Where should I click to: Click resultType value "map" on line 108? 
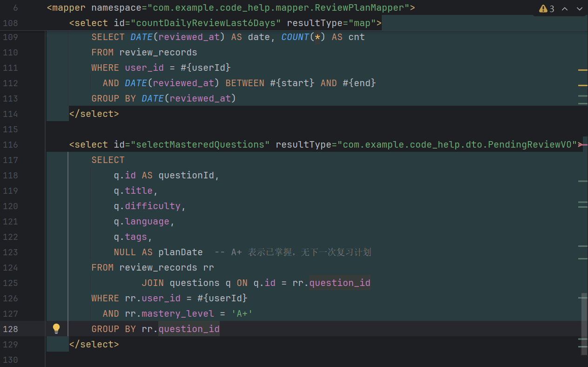[x=362, y=23]
